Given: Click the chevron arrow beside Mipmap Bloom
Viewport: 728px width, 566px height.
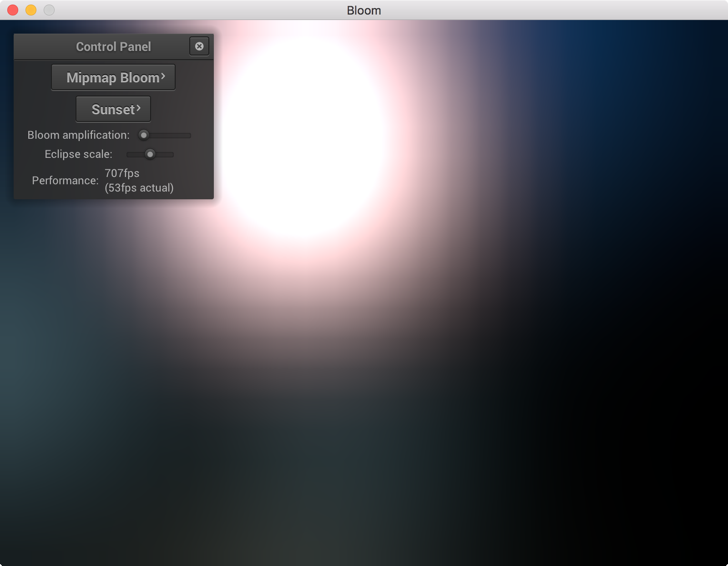Looking at the screenshot, I should pos(163,76).
